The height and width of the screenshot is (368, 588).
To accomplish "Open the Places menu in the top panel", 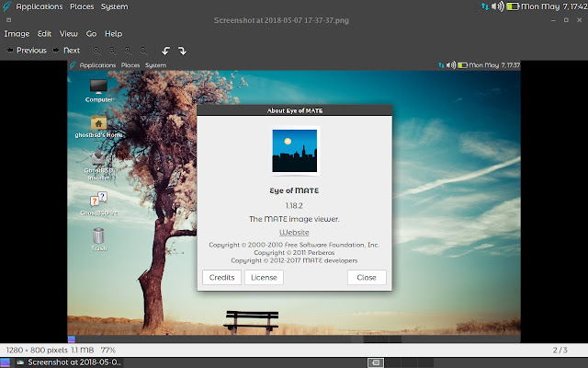I will click(x=82, y=6).
